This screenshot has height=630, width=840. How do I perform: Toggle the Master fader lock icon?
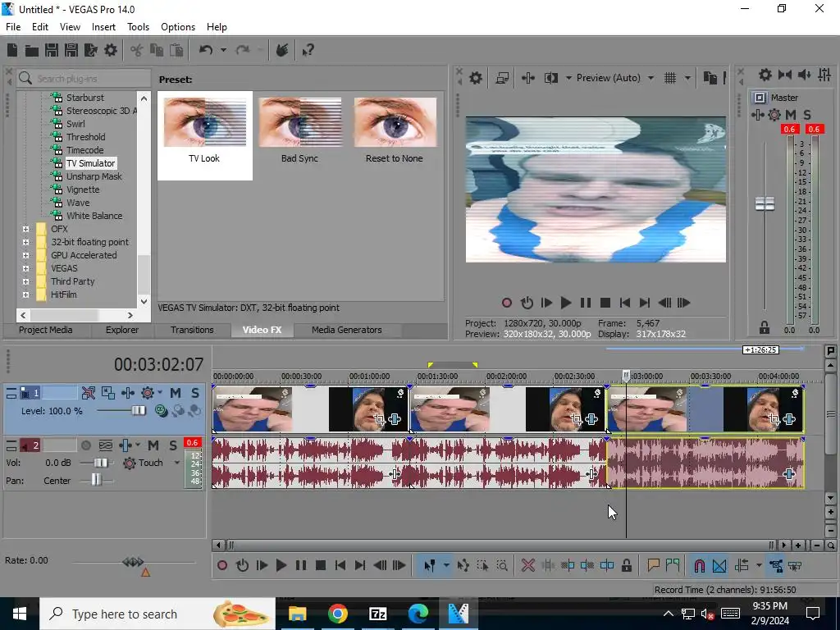coord(765,327)
